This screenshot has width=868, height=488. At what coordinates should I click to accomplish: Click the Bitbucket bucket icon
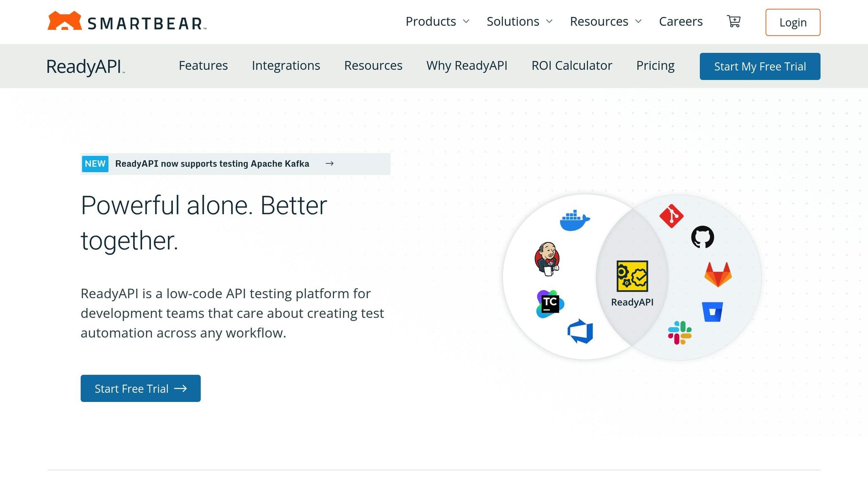[712, 312]
